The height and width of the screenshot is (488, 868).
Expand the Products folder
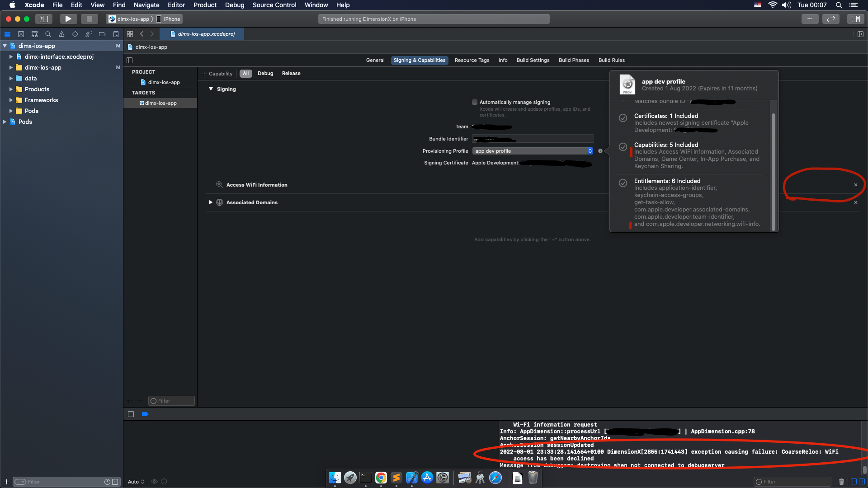pyautogui.click(x=11, y=89)
